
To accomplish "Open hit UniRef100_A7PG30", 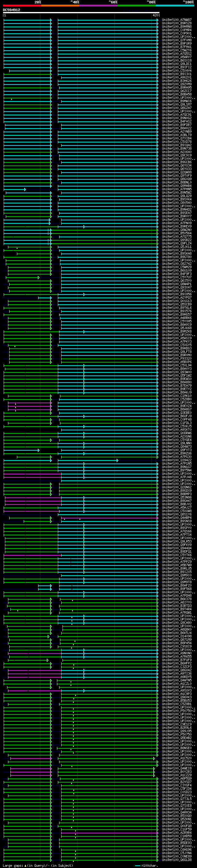I will pos(176,457).
